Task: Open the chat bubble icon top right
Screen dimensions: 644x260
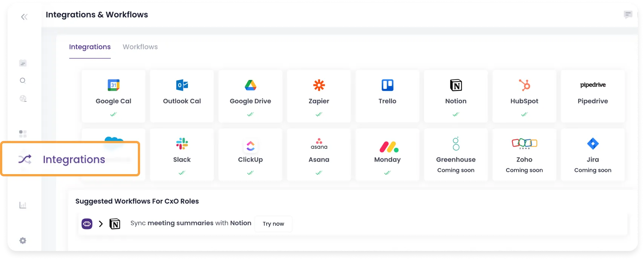Action: coord(628,15)
